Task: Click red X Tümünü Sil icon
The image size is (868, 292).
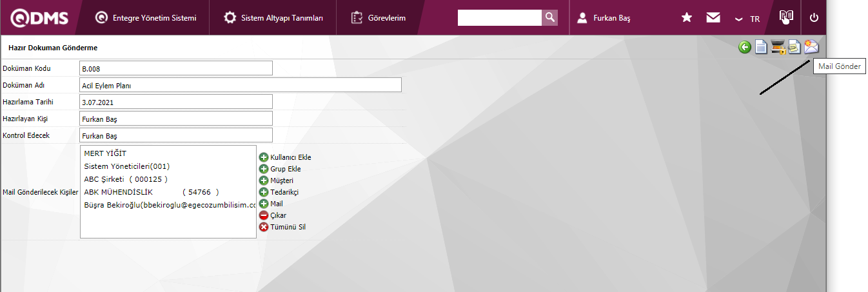Action: point(264,227)
